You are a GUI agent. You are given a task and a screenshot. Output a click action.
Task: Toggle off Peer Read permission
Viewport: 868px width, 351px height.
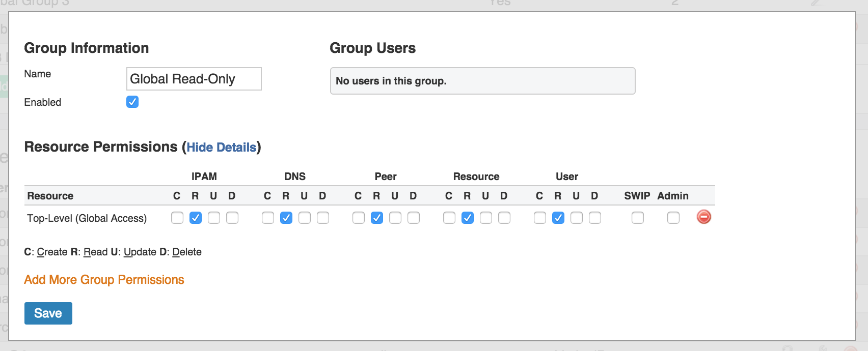(377, 218)
